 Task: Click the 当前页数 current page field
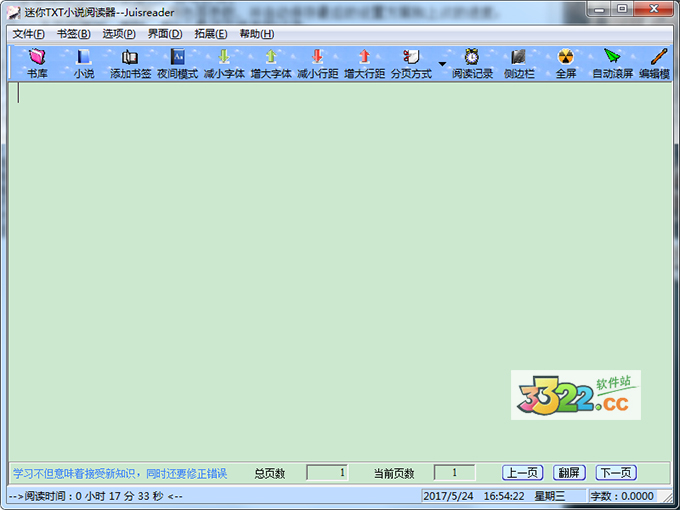pyautogui.click(x=454, y=472)
